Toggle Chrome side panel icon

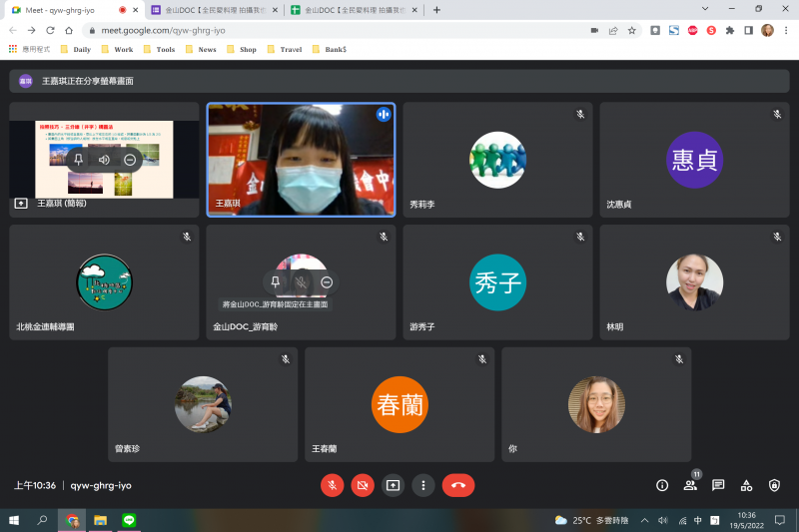pyautogui.click(x=748, y=31)
